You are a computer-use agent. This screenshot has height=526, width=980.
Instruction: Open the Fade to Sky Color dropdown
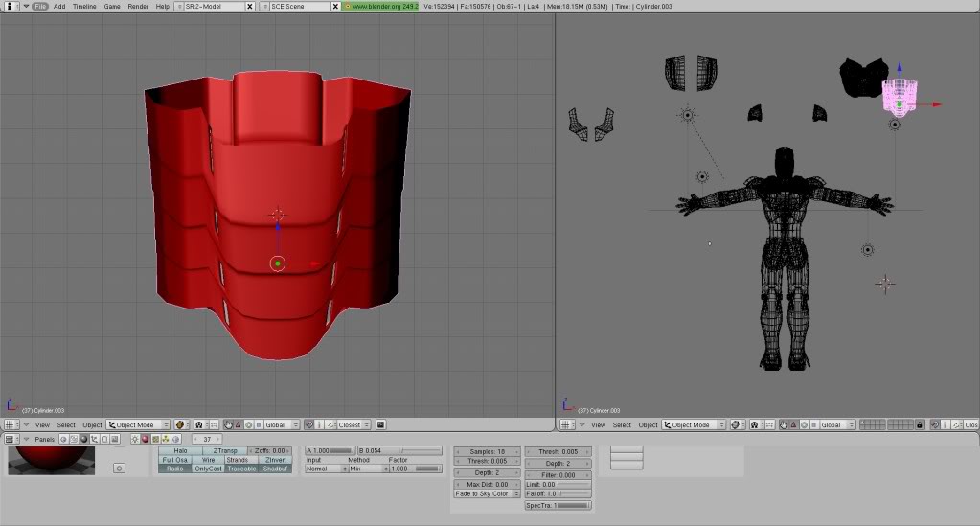click(487, 493)
